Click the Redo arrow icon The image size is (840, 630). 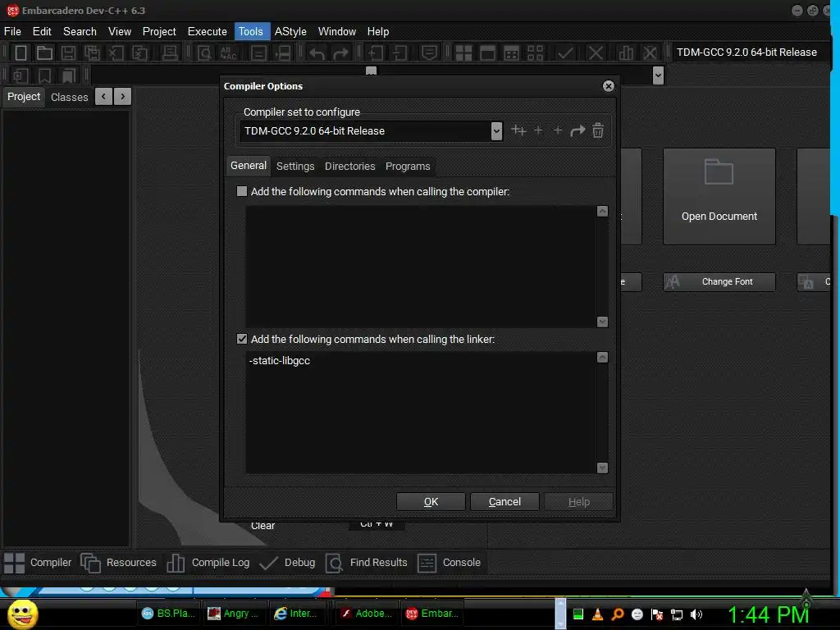340,53
